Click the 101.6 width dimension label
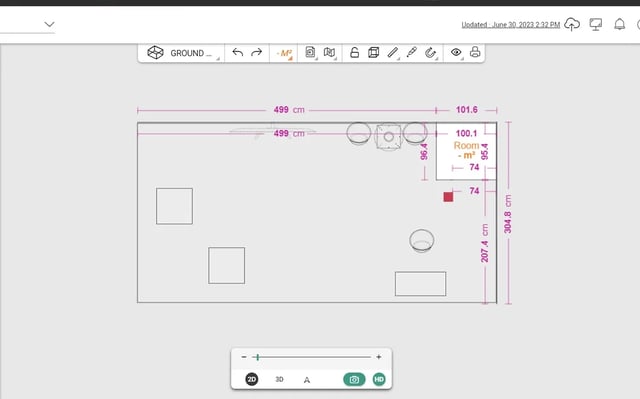This screenshot has height=399, width=640. click(467, 110)
